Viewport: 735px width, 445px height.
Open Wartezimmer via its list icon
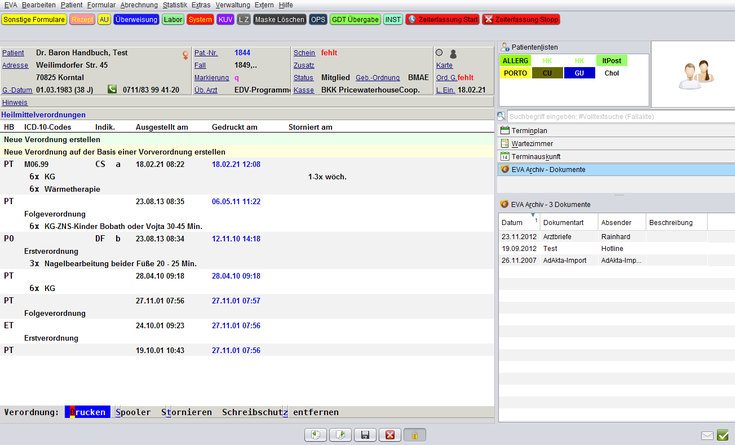click(x=504, y=143)
